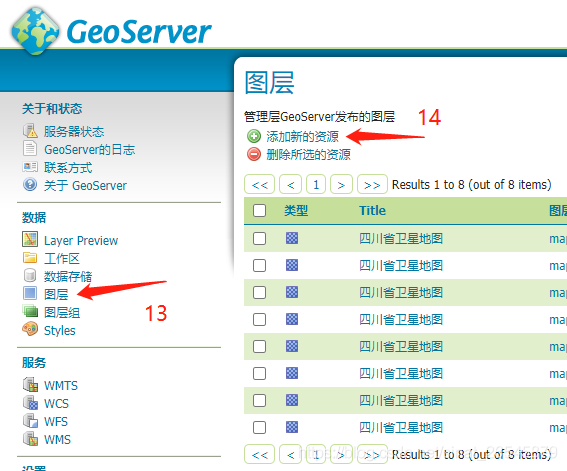Open the last 四川省卫星地图 layer title
Image resolution: width=567 pixels, height=471 pixels.
[401, 428]
